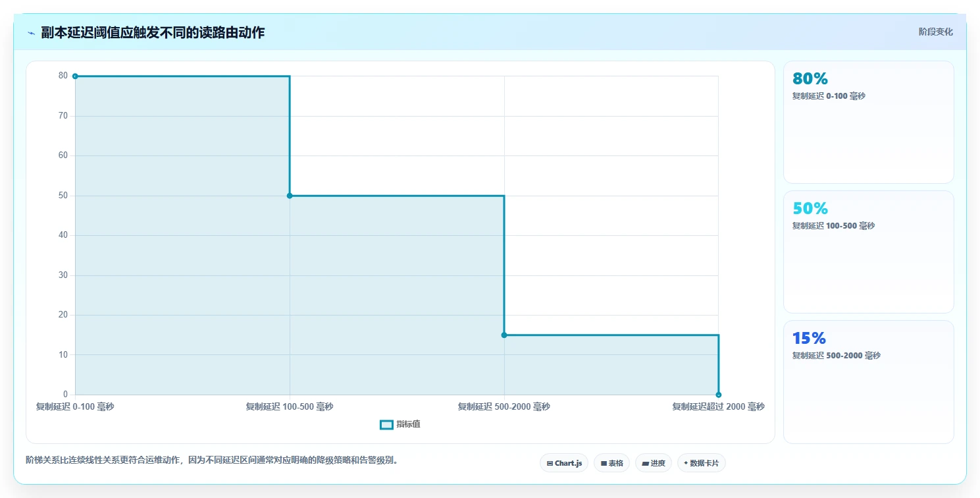Click card label 复制延迟 100-500 毫秒
The image size is (980, 498).
pos(833,226)
